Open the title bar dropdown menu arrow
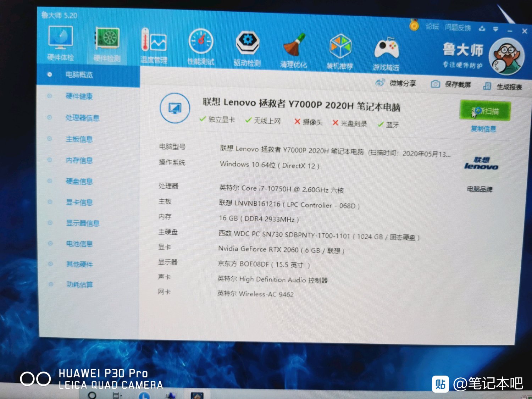This screenshot has width=532, height=399. 495,29
